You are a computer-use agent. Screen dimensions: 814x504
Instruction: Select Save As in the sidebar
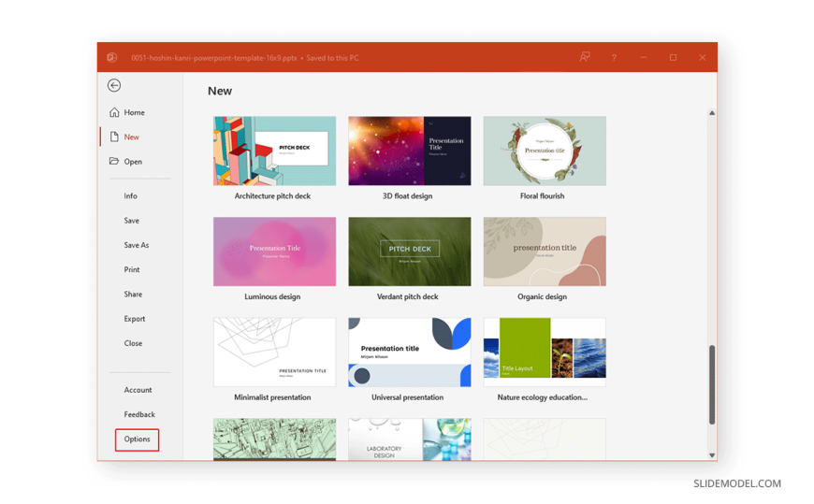137,245
